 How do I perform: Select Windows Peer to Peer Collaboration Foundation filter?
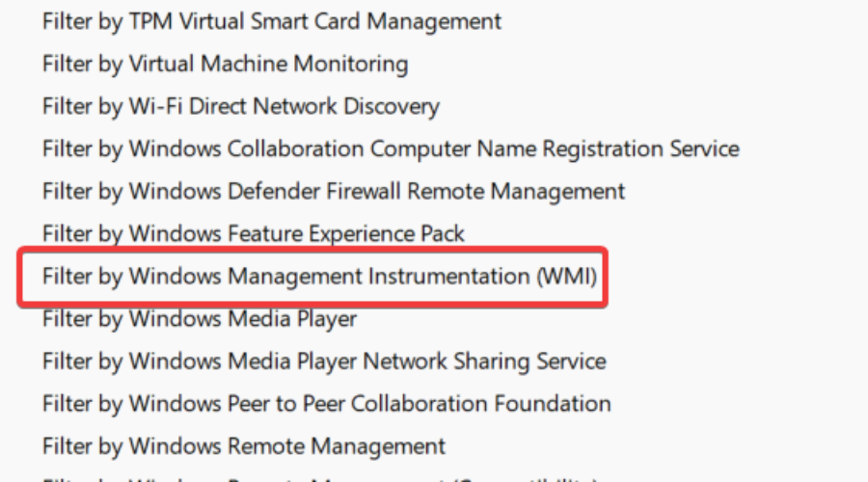tap(327, 404)
